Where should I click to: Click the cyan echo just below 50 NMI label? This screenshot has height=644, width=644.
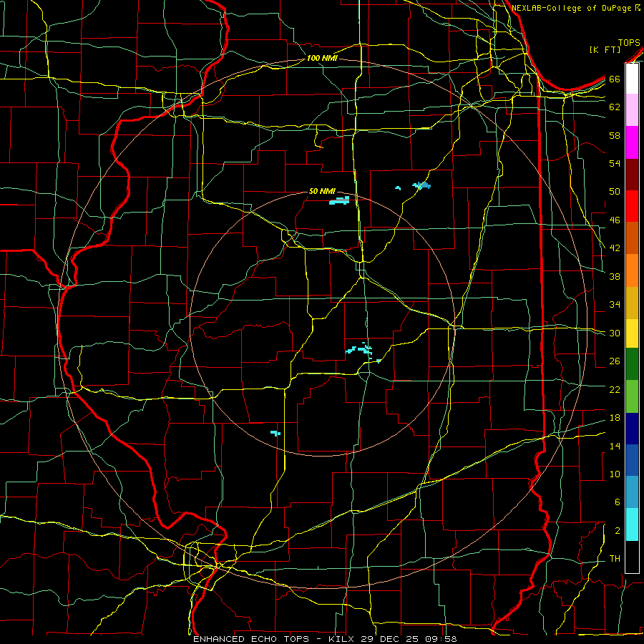[x=339, y=200]
